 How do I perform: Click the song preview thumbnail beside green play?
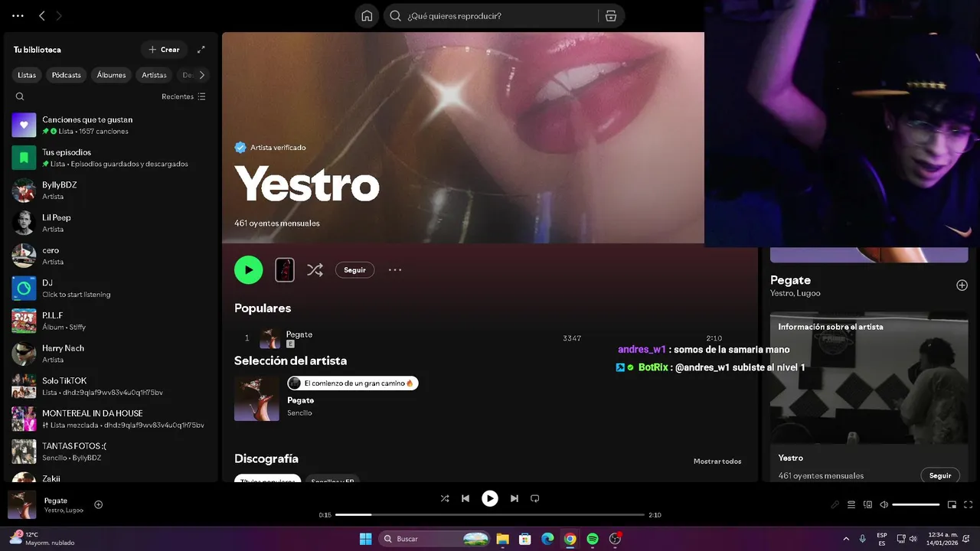click(x=285, y=269)
